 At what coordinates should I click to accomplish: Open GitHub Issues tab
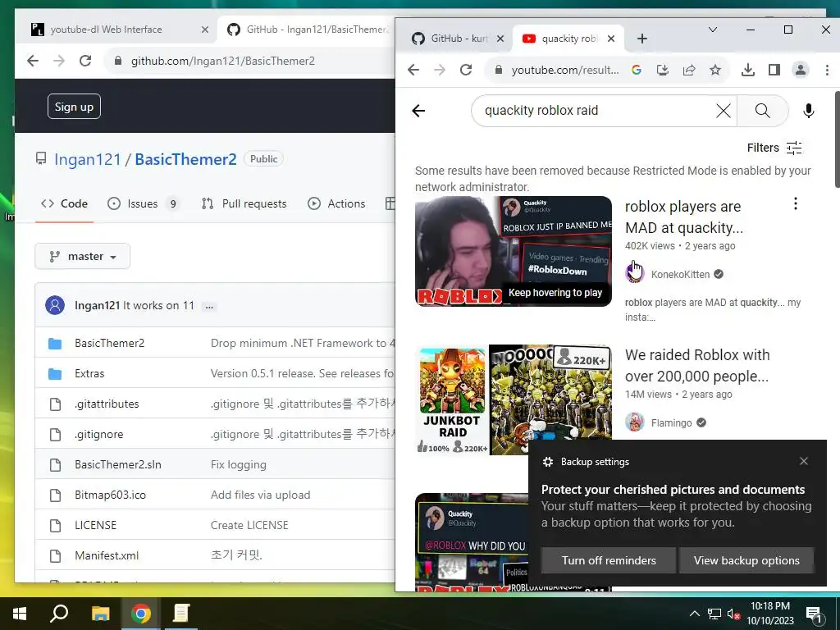click(143, 203)
